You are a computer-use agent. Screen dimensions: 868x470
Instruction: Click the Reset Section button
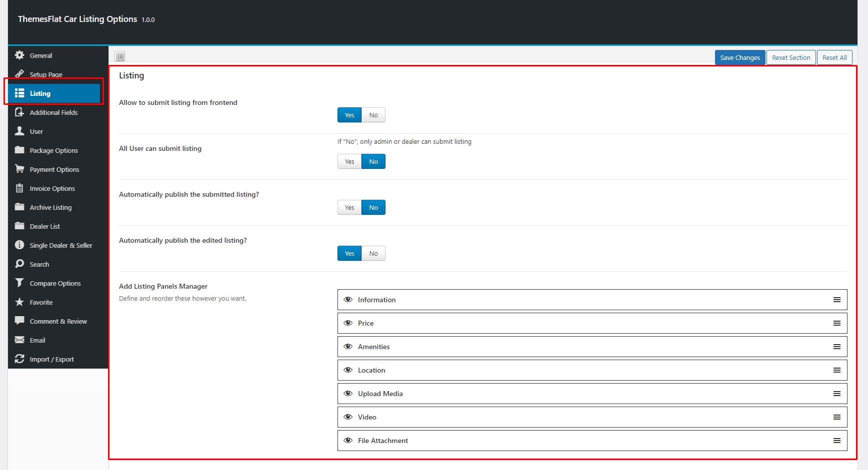[791, 57]
